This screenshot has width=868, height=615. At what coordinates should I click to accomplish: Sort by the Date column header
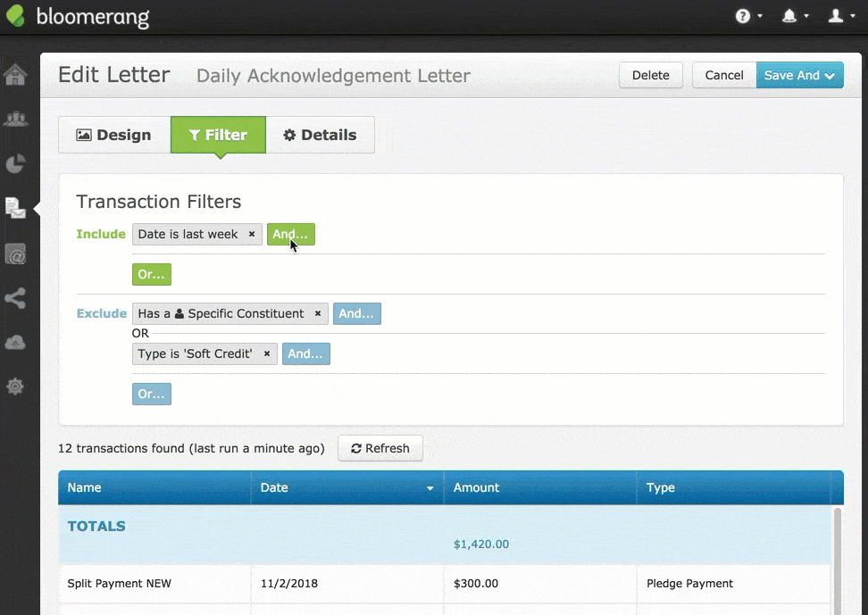pos(346,487)
